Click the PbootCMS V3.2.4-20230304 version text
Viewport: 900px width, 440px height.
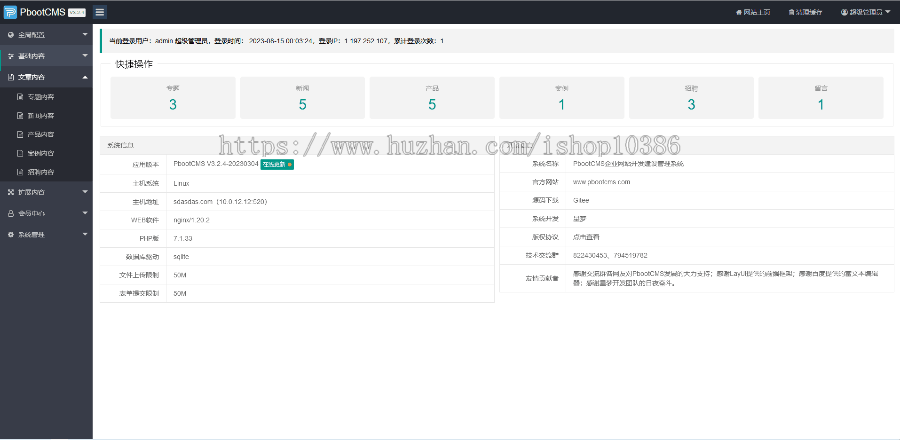[x=216, y=164]
